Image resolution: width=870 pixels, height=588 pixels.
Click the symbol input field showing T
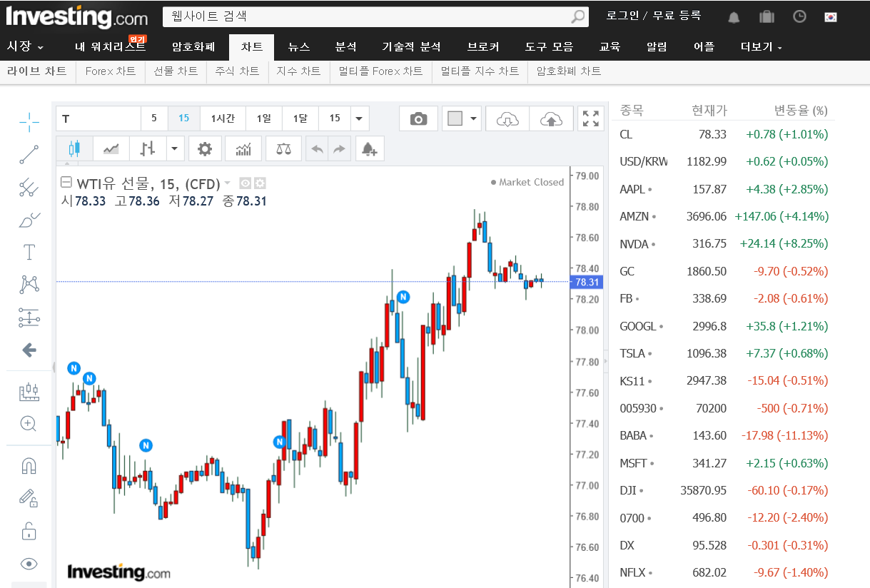click(x=98, y=118)
